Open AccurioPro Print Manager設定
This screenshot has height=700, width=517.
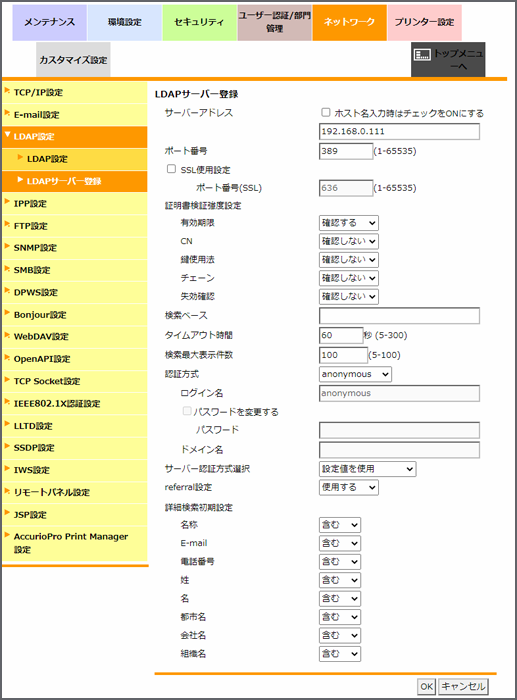[x=75, y=543]
